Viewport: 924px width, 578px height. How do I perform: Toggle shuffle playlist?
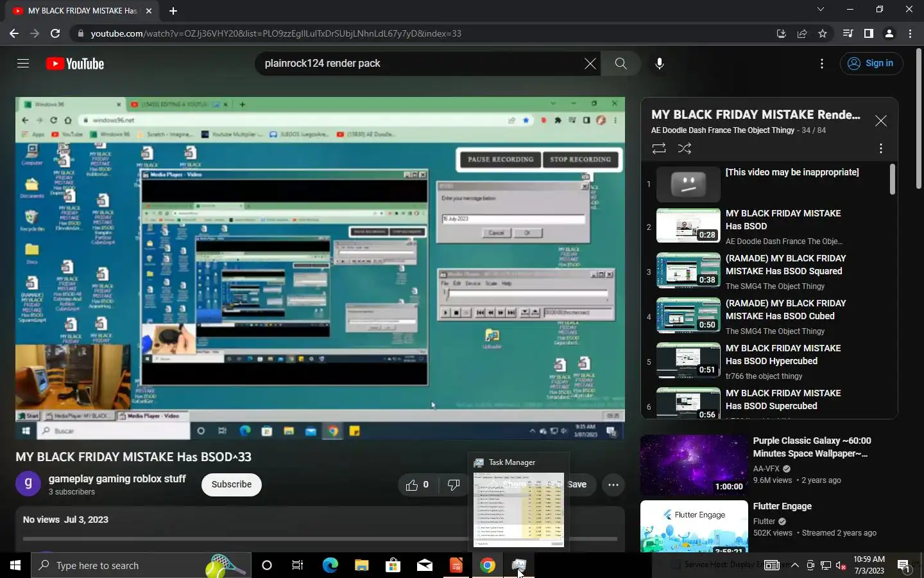(x=685, y=148)
